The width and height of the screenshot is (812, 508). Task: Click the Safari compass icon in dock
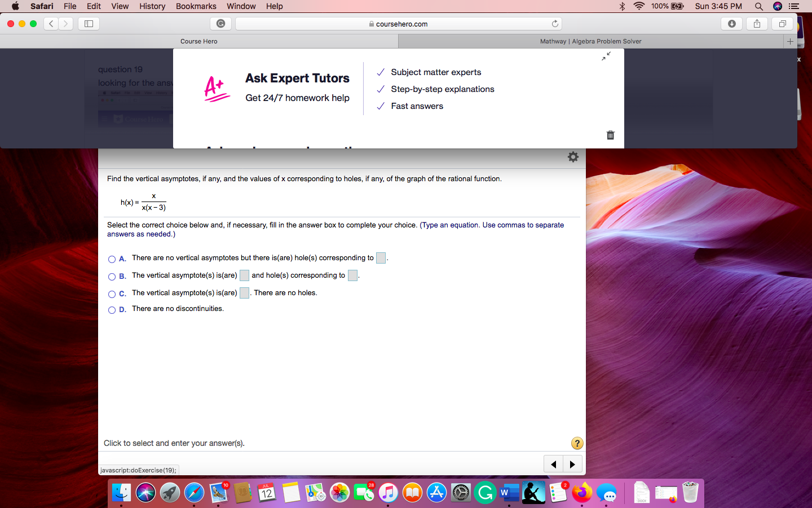point(194,493)
